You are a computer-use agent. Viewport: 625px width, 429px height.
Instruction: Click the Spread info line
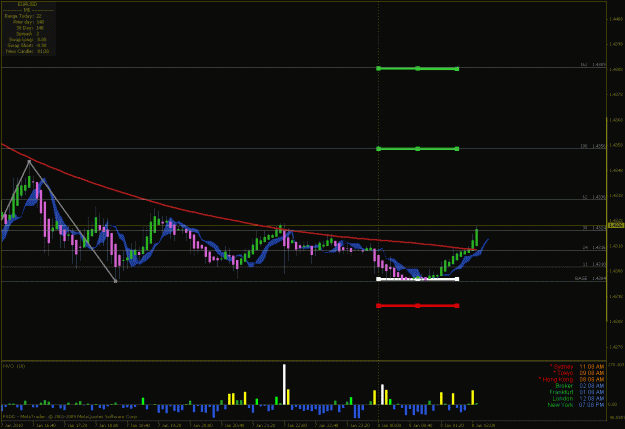(28, 34)
